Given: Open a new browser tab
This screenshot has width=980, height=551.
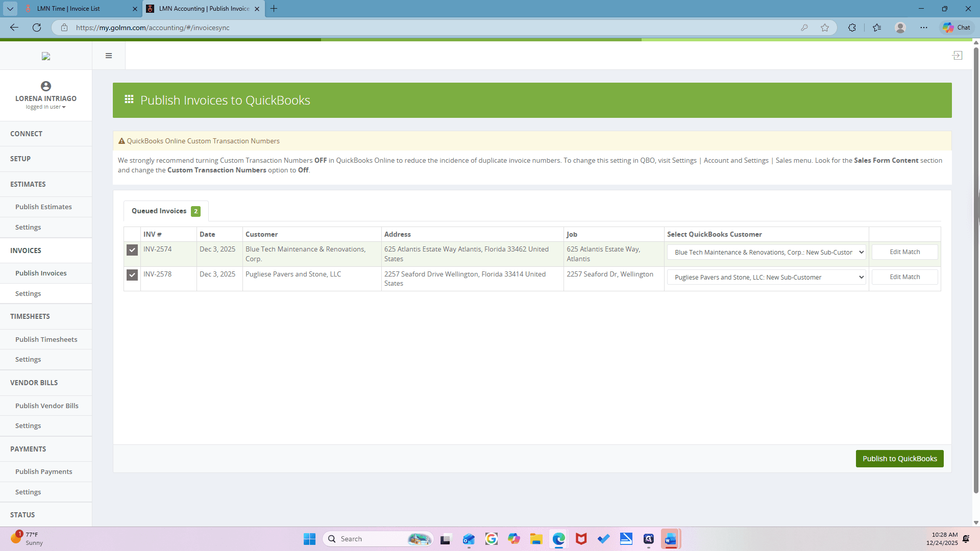Looking at the screenshot, I should 274,9.
